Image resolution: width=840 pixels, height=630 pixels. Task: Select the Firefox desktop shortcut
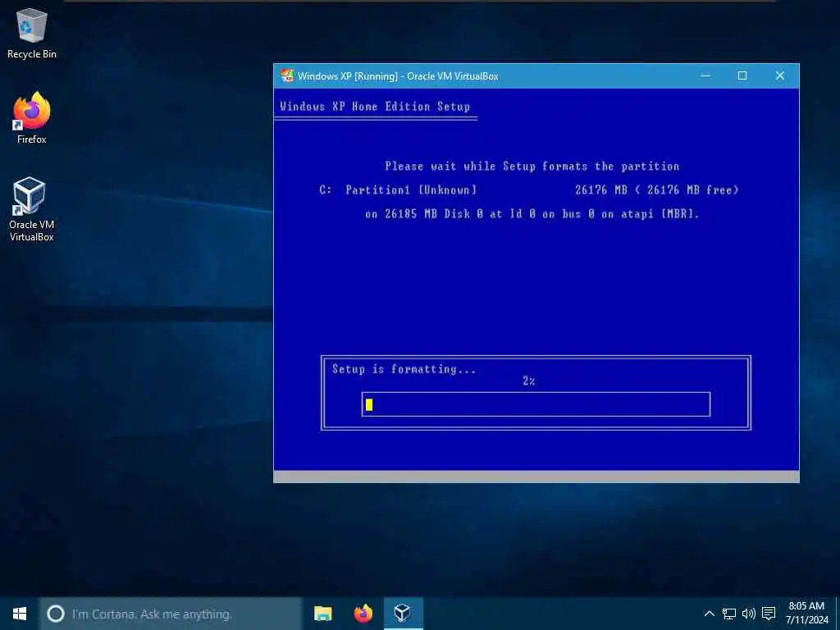(x=32, y=118)
